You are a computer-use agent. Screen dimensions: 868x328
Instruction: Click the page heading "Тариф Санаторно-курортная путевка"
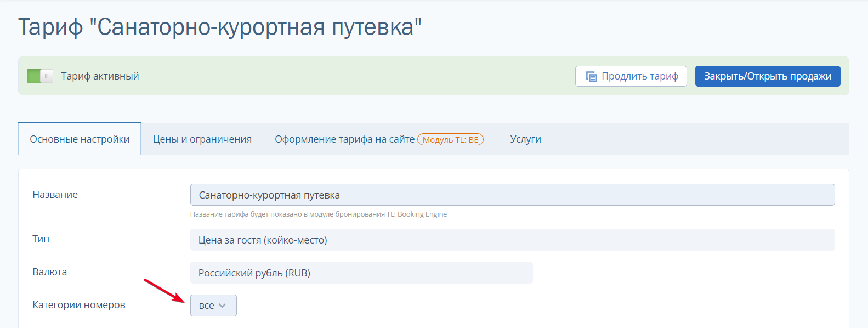(x=220, y=27)
